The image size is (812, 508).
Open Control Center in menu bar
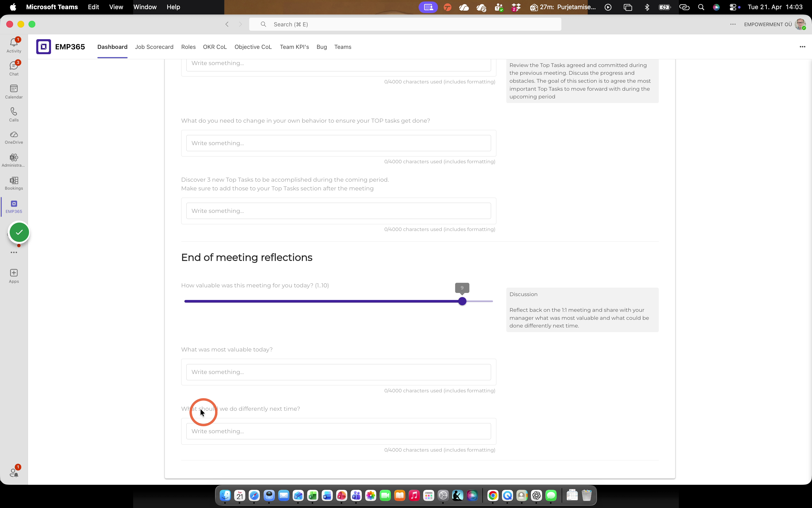(x=733, y=7)
